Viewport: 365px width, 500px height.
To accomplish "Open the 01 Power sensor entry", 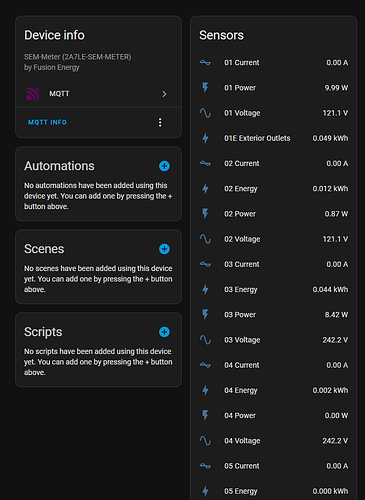I will [274, 88].
